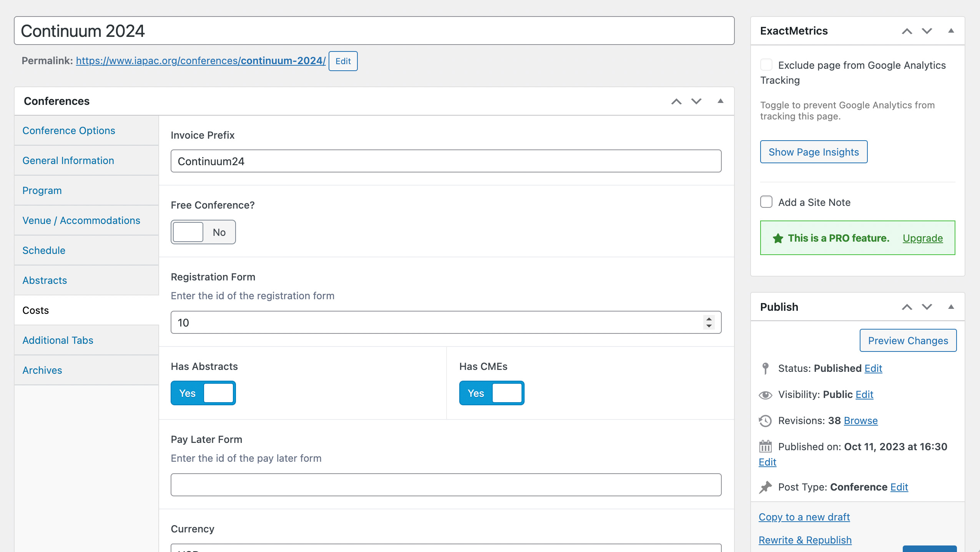Image resolution: width=980 pixels, height=552 pixels.
Task: Click the permalink Edit button
Action: 343,61
